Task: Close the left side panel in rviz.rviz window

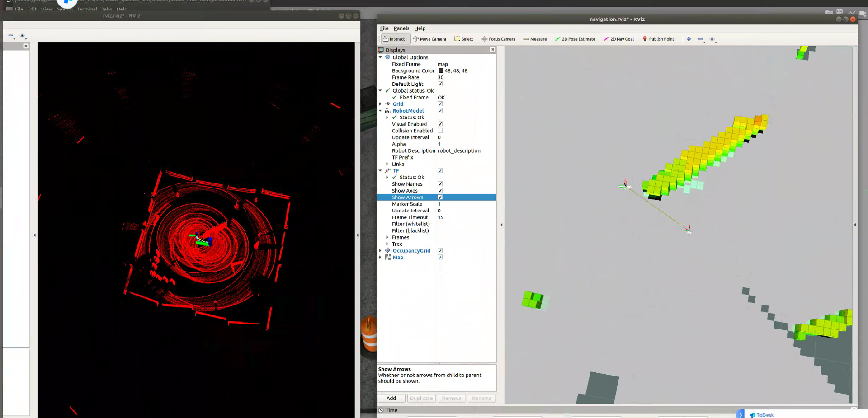Action: [26, 46]
